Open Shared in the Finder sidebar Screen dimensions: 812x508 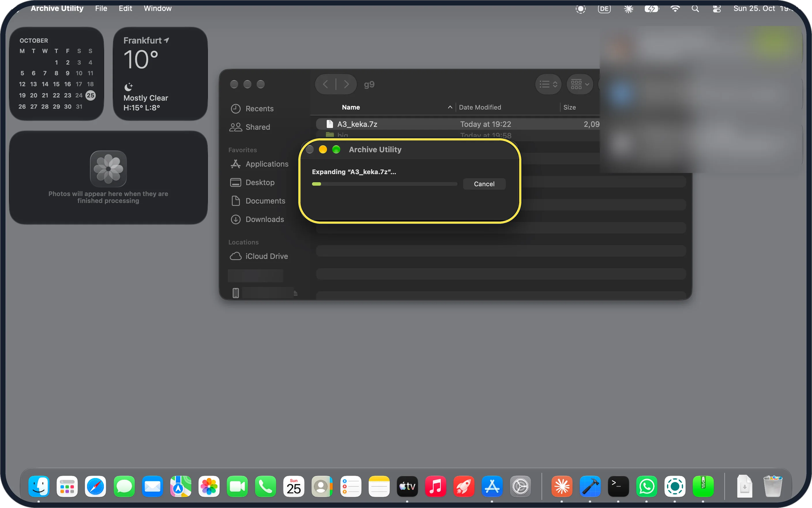(250, 127)
